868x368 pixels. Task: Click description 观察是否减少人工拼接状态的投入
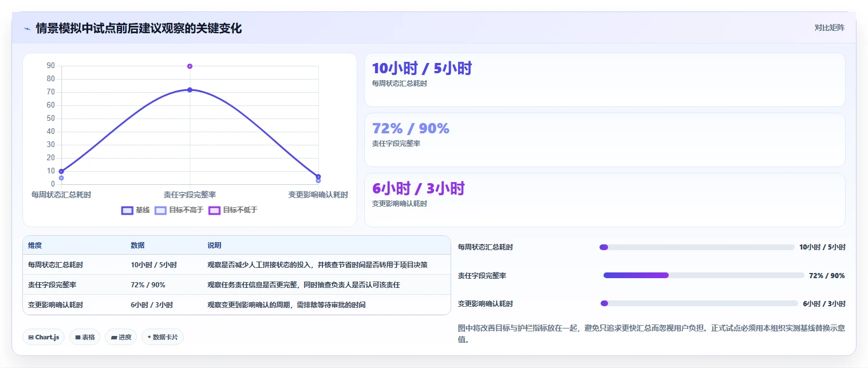pyautogui.click(x=317, y=265)
